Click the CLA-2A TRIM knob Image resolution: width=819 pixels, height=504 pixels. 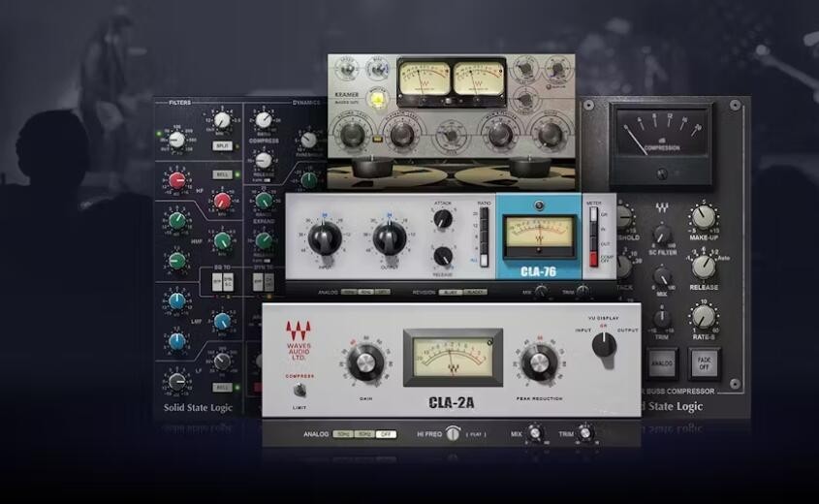tap(585, 433)
